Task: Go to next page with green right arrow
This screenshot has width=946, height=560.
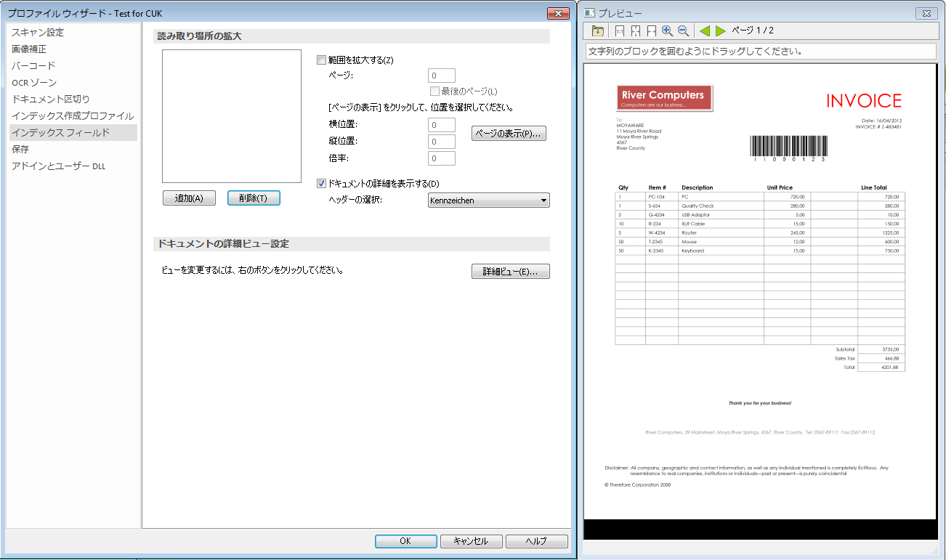Action: 720,31
